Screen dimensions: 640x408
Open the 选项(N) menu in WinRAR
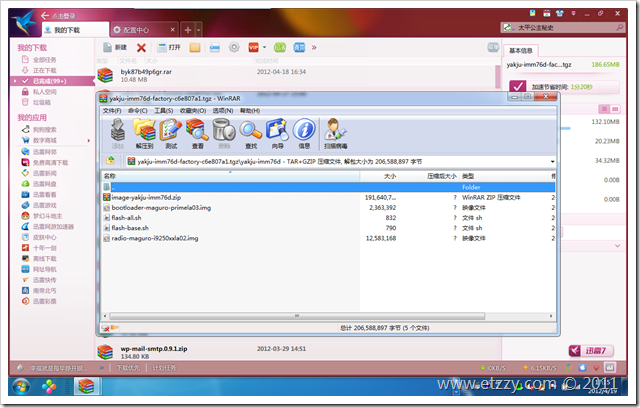223,111
